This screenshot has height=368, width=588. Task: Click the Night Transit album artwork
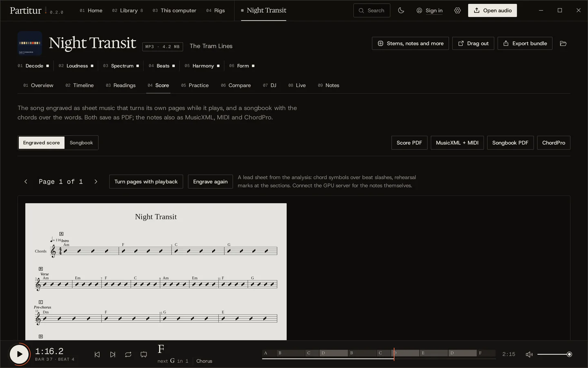30,43
